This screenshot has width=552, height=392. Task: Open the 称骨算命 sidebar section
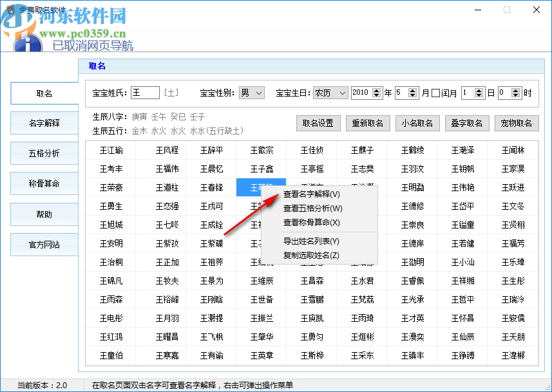[44, 183]
